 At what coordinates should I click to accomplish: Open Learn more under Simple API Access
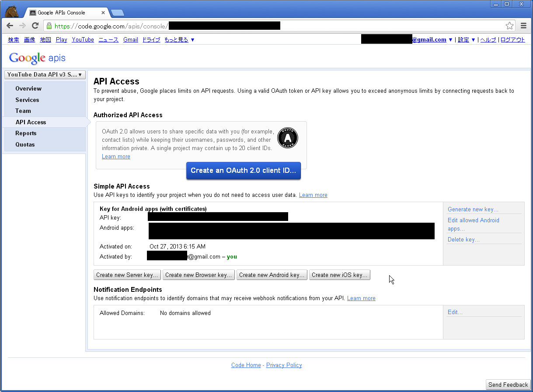(x=313, y=195)
